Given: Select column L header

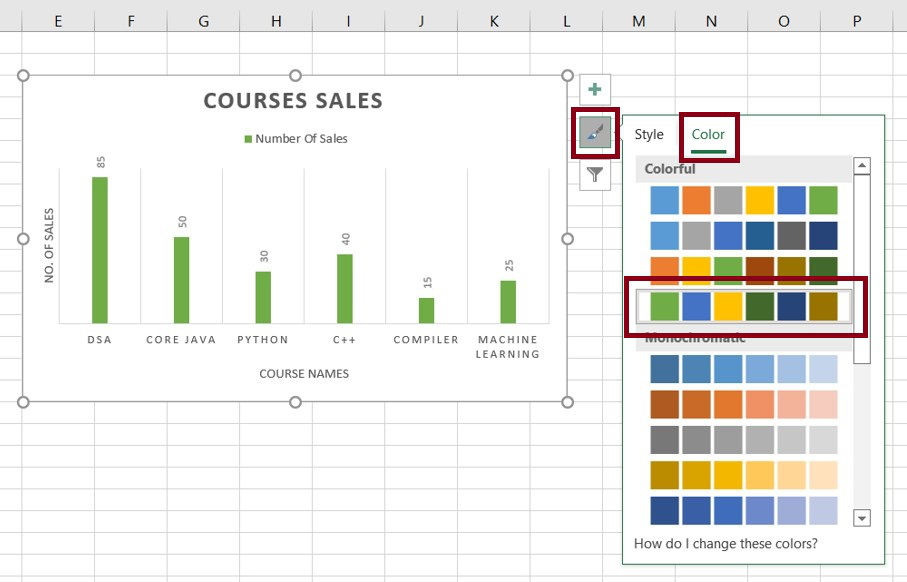Looking at the screenshot, I should pyautogui.click(x=566, y=21).
